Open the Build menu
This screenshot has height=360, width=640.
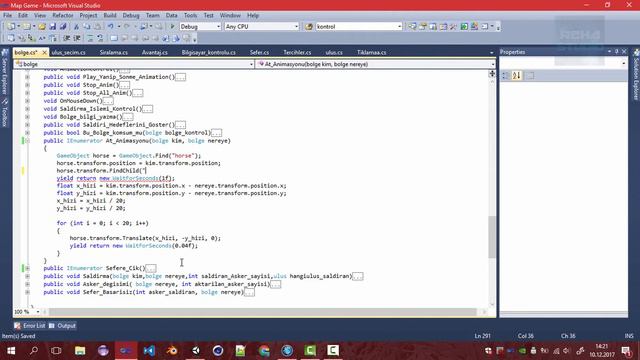coord(110,16)
